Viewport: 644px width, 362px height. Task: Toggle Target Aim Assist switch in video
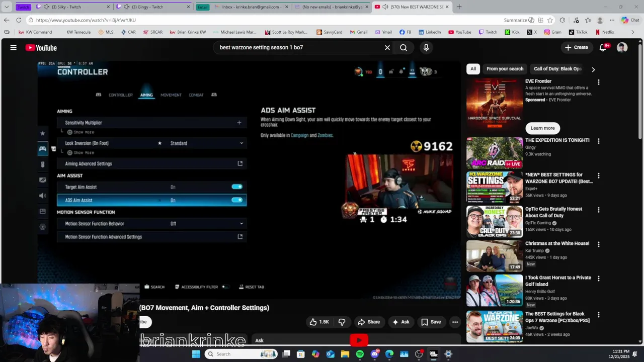[x=237, y=187]
